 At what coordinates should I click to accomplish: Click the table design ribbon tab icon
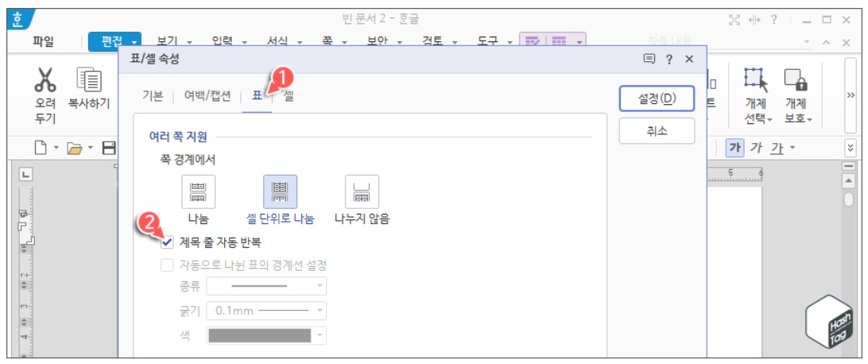click(533, 41)
